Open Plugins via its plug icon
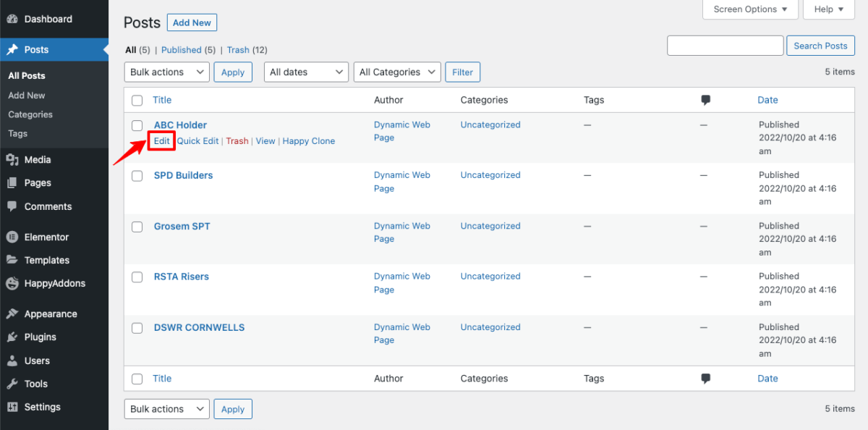The height and width of the screenshot is (430, 868). click(12, 337)
